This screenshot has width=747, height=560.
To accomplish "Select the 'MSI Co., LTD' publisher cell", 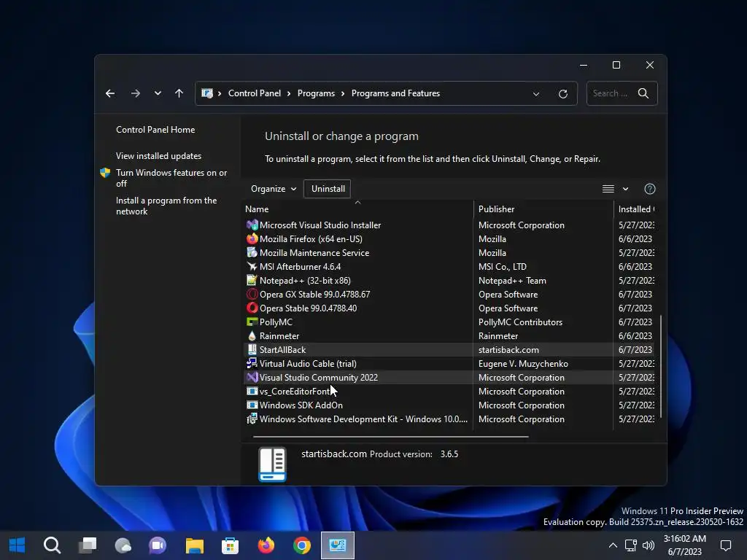I will point(502,266).
